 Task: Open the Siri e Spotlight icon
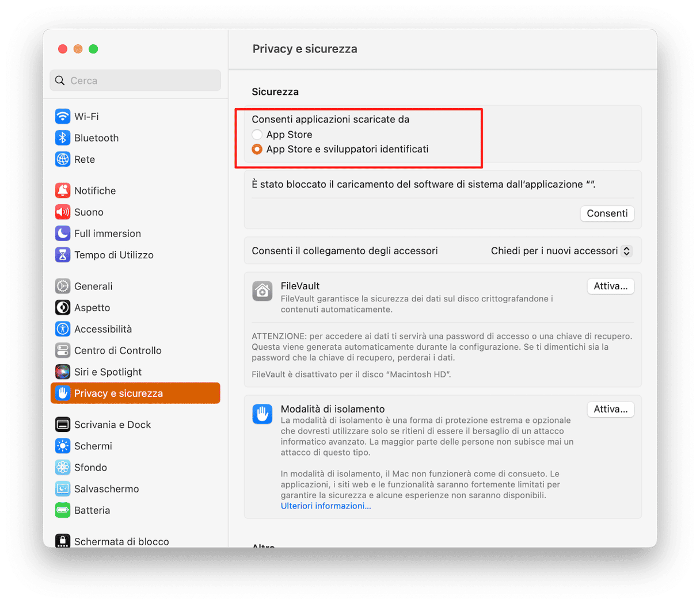62,372
